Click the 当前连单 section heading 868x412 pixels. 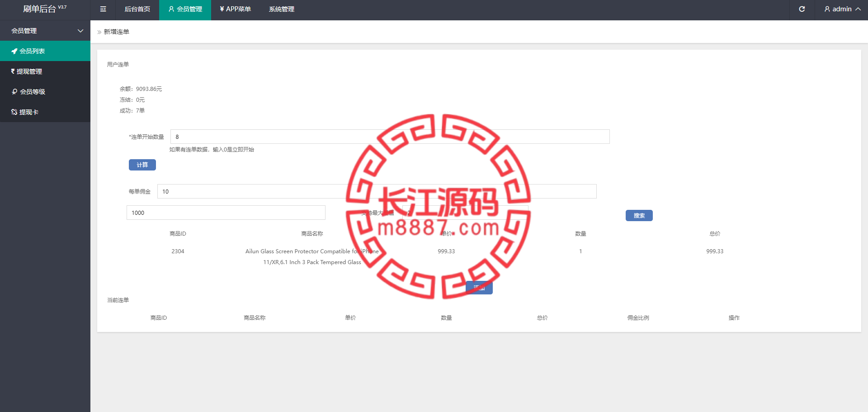[118, 300]
